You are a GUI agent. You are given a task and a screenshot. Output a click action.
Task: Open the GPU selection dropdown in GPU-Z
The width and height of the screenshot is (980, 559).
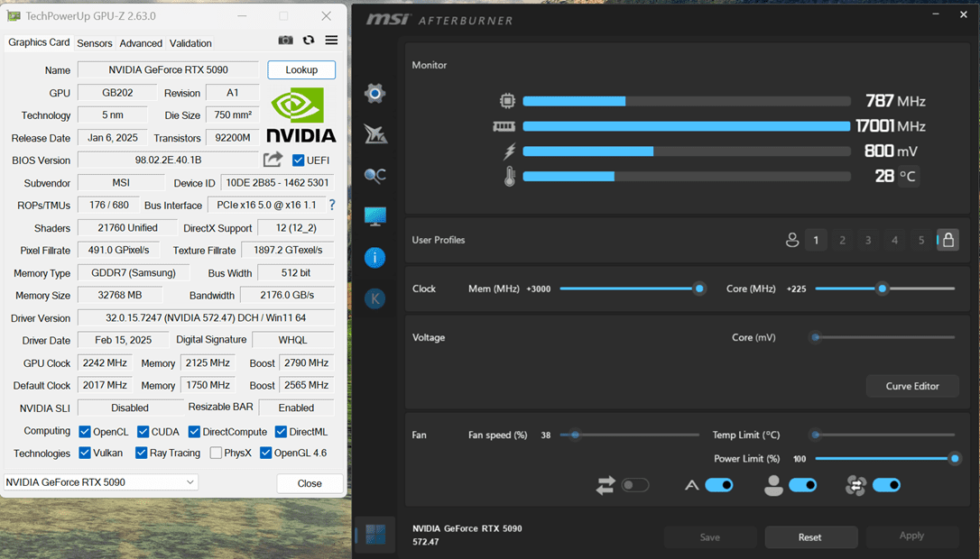click(101, 482)
